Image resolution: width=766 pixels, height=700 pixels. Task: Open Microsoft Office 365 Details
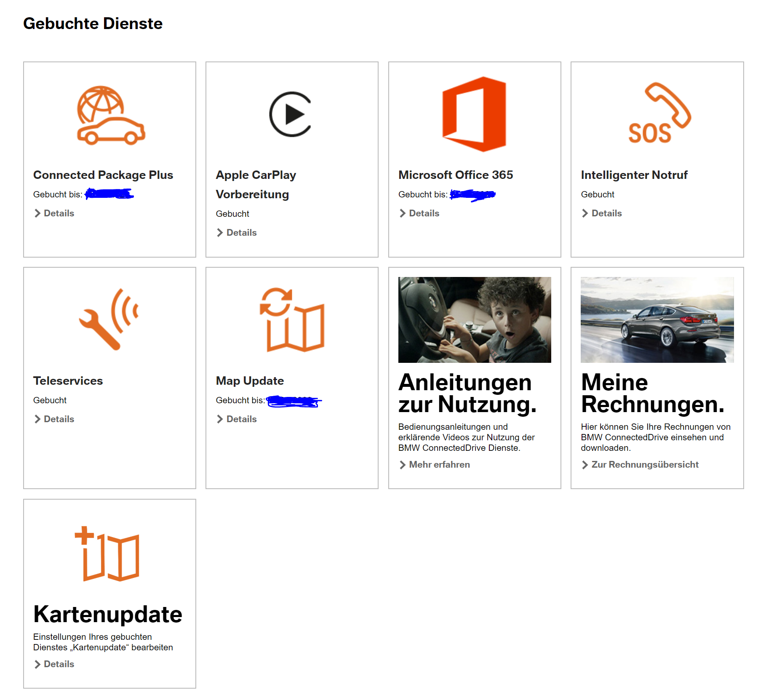(x=424, y=213)
